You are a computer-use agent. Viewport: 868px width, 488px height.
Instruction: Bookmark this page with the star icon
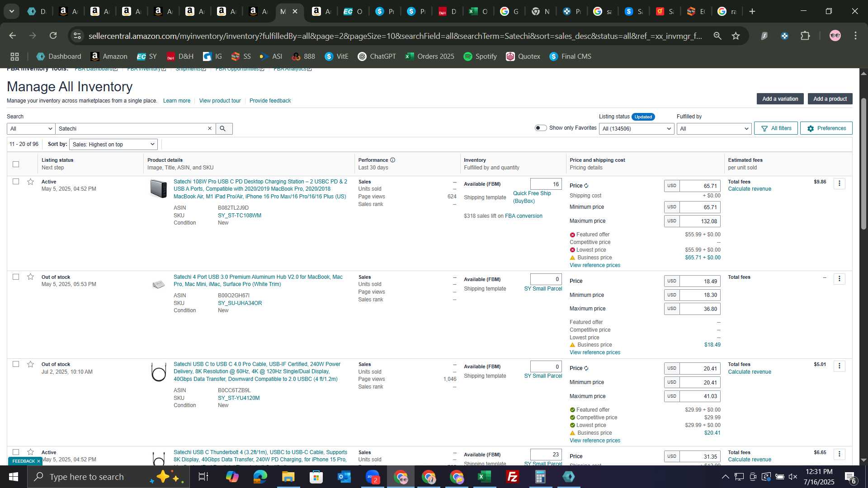pyautogui.click(x=736, y=36)
